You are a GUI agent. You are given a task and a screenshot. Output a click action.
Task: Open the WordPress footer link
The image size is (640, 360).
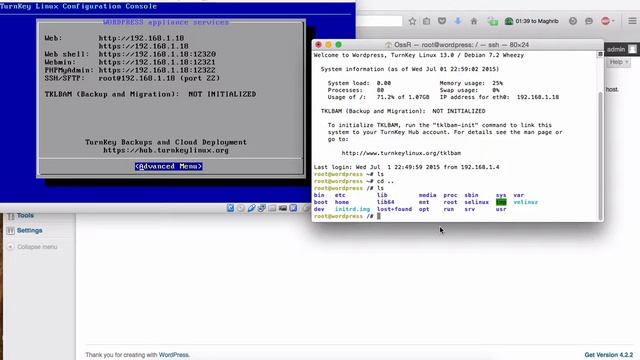tap(174, 355)
